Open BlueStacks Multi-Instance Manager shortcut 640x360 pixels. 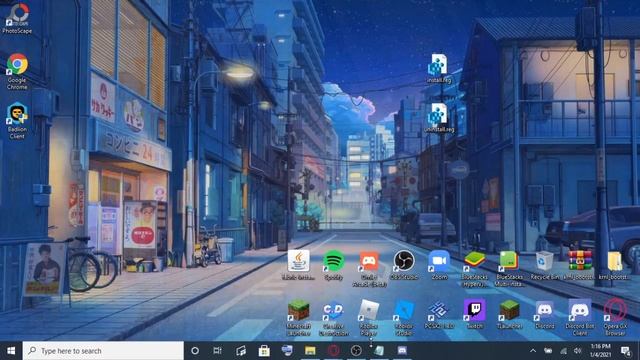click(x=509, y=269)
